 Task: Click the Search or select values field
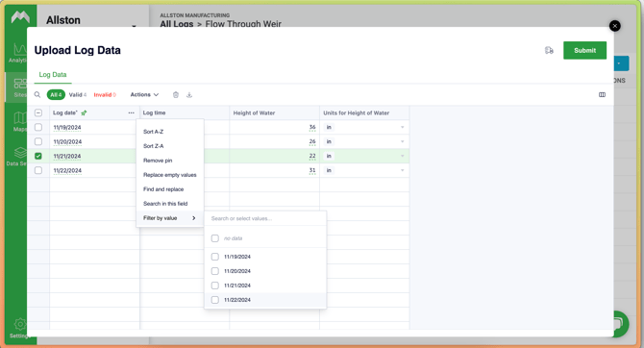[265, 218]
